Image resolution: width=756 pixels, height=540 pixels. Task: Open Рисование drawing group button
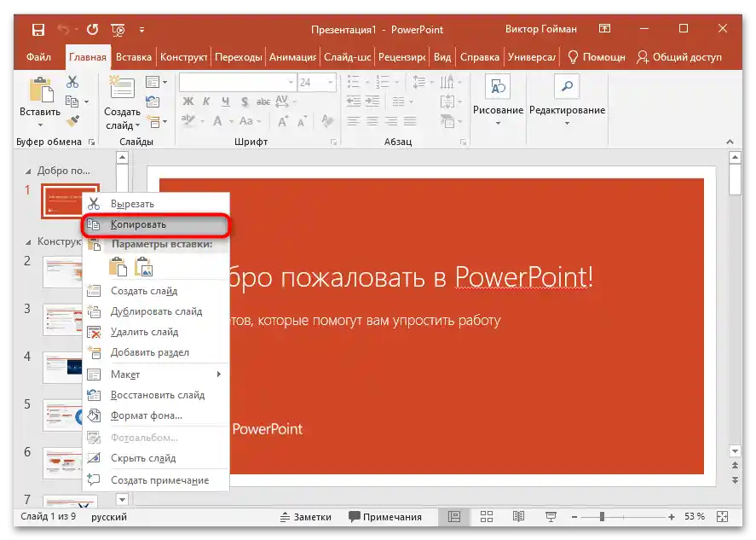pos(498,101)
